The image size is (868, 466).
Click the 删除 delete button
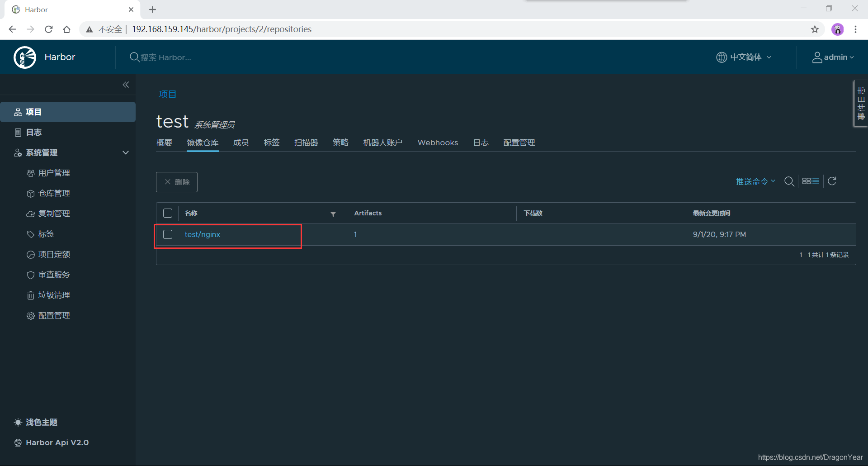pyautogui.click(x=177, y=182)
